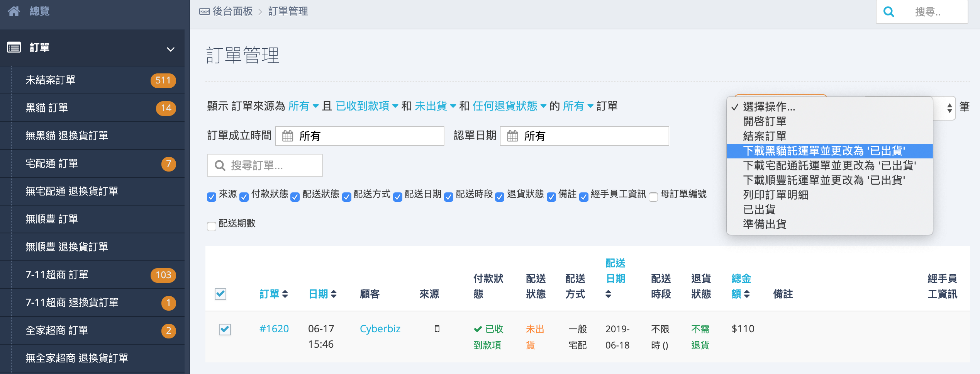
Task: Sort by 日期 column arrows
Action: (334, 294)
